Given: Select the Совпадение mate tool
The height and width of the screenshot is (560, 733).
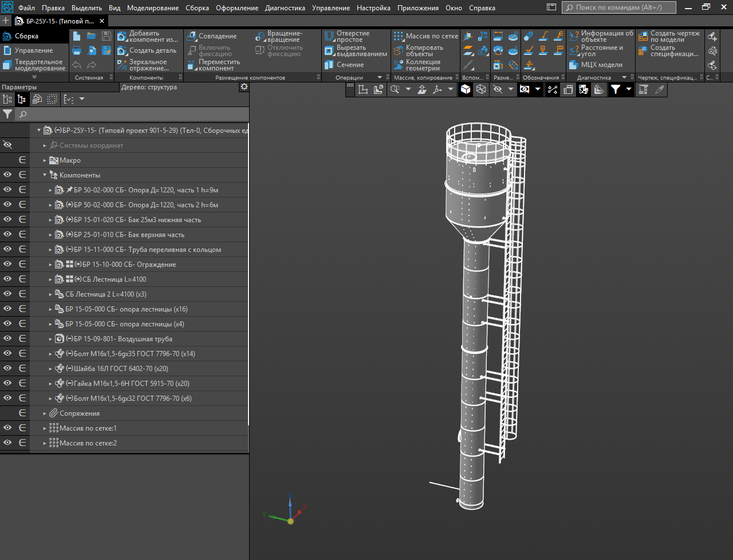Looking at the screenshot, I should (212, 36).
